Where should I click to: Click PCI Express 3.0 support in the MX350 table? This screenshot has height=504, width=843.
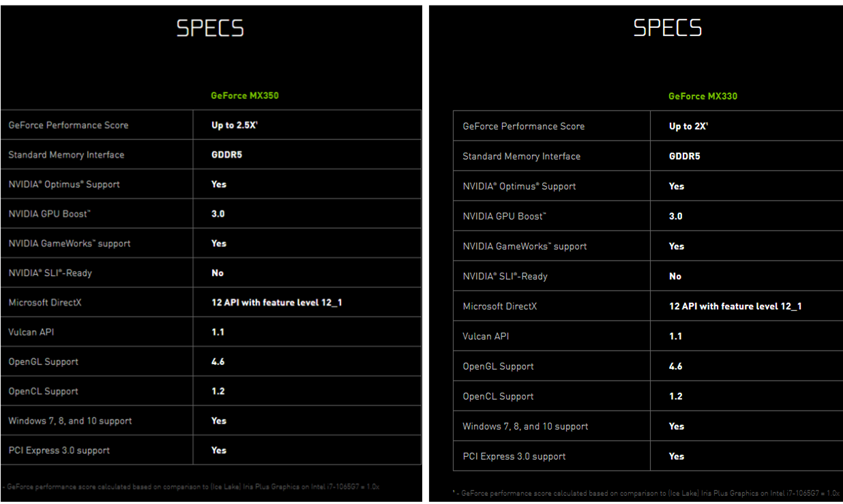(x=59, y=450)
